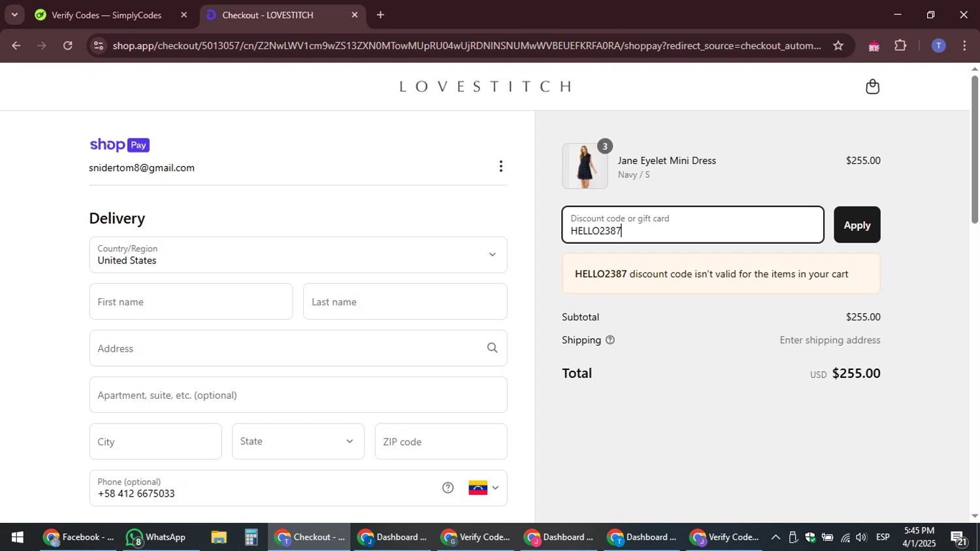Click the browser address bar URL

click(466, 46)
